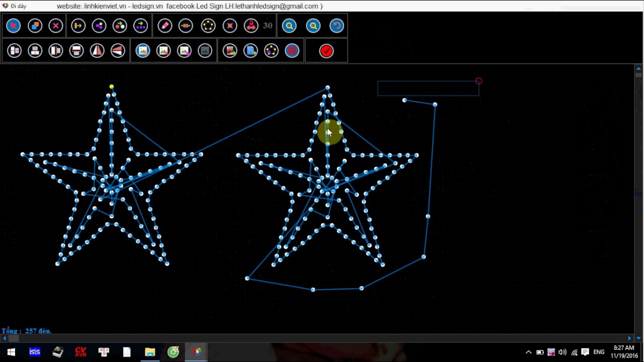This screenshot has width=644, height=362.
Task: Select the red arrow pointer tool
Action: [x=14, y=26]
